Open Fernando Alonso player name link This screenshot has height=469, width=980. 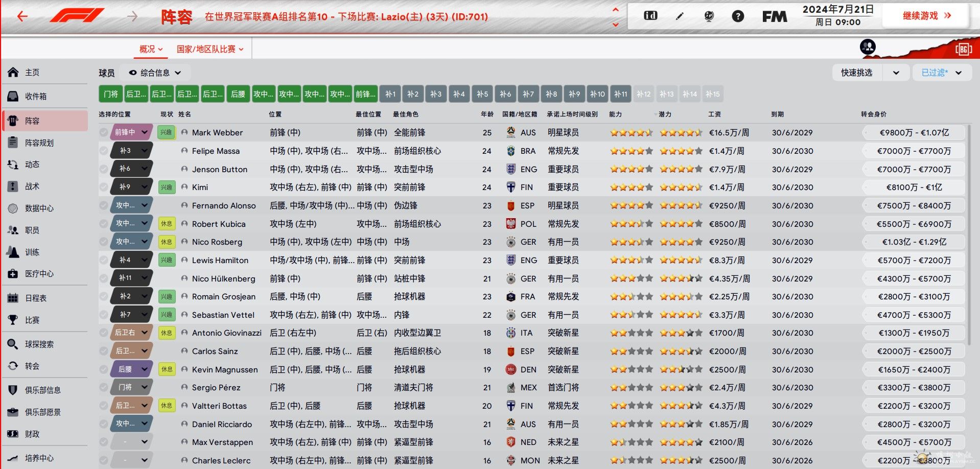tap(224, 205)
